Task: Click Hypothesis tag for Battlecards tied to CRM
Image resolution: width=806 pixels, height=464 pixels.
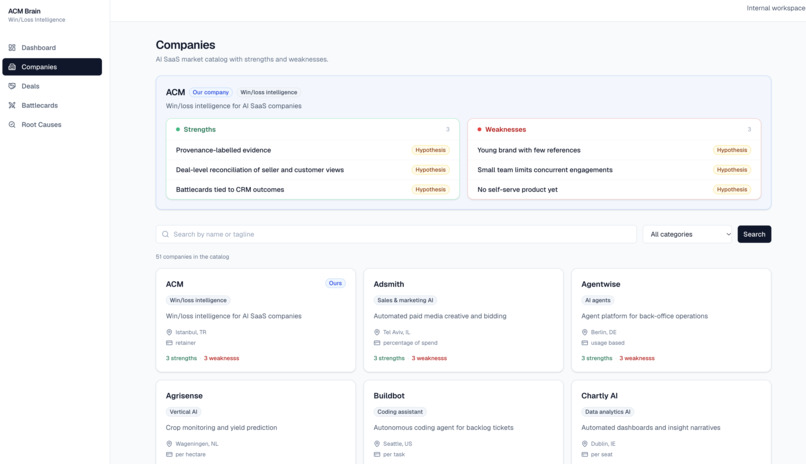Action: point(430,190)
